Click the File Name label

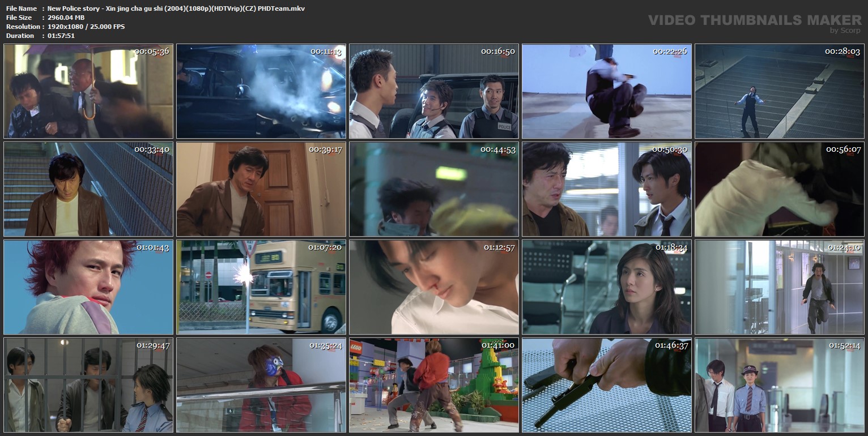22,9
